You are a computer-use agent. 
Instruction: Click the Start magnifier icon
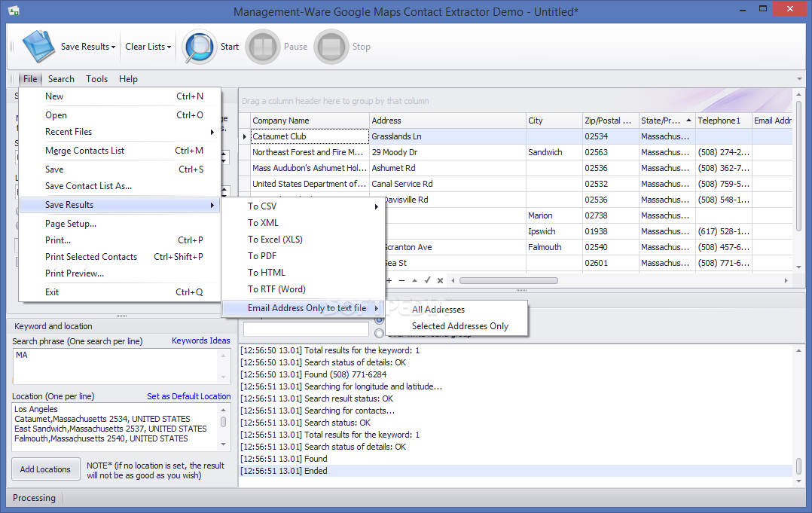pyautogui.click(x=199, y=47)
